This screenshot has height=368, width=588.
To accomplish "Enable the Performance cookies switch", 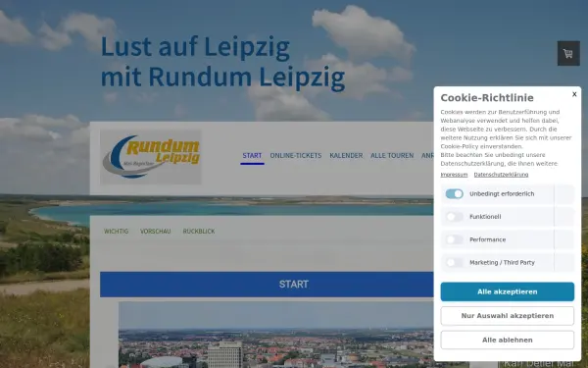I will (454, 239).
